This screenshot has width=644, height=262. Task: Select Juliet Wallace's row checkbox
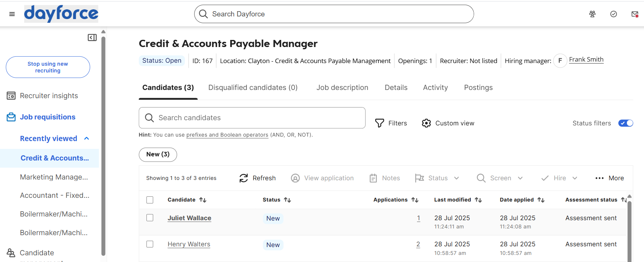pos(150,218)
